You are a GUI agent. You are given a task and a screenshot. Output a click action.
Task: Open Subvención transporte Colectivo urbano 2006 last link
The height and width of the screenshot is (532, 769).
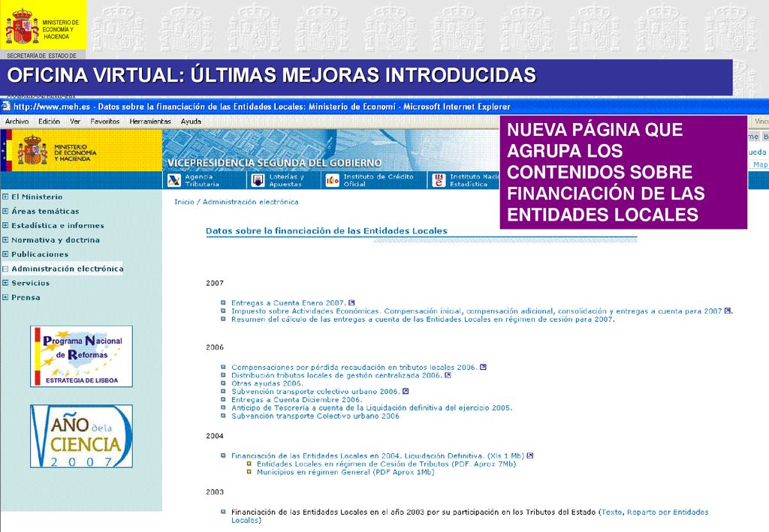[x=315, y=416]
